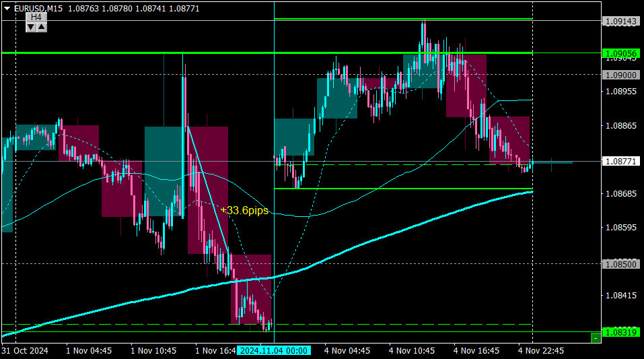This screenshot has width=644, height=359.
Task: Click the 1.08685 price scale value
Action: pos(621,194)
